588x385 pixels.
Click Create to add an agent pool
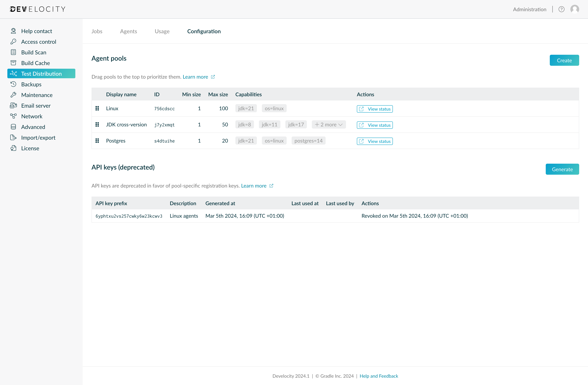tap(564, 60)
